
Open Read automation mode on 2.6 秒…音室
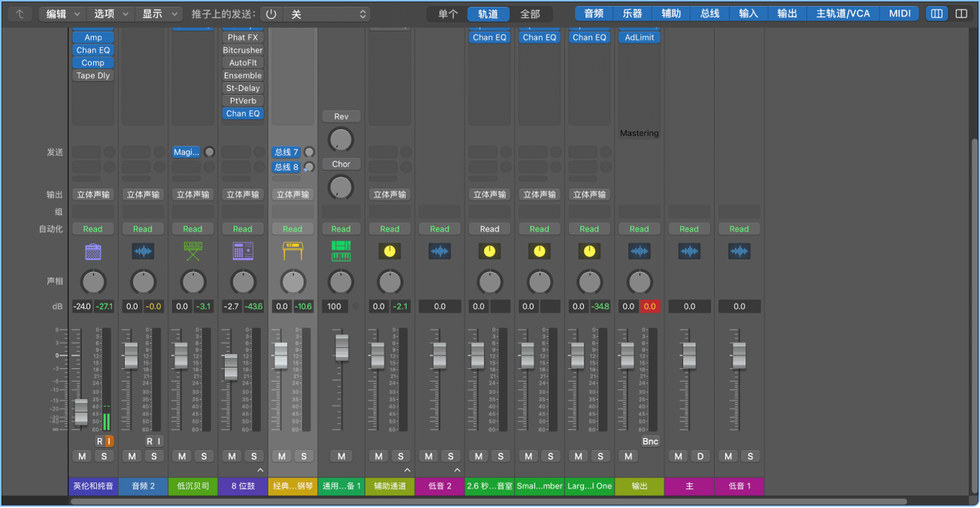pos(490,229)
